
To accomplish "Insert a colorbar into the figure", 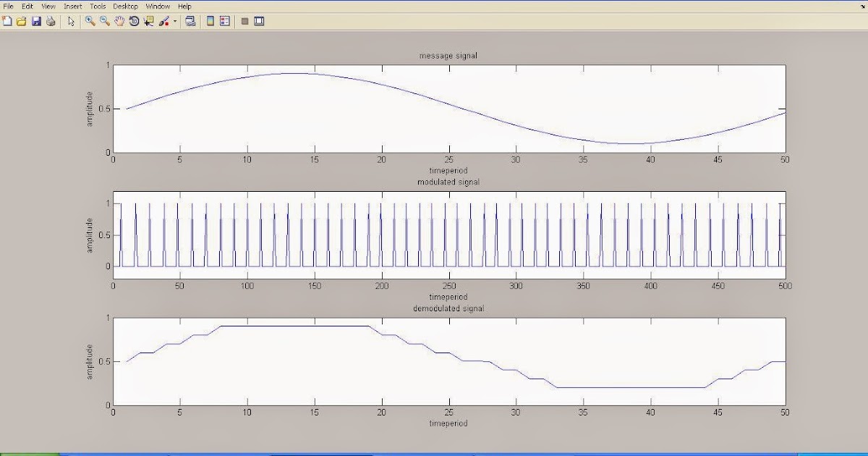I will [x=209, y=22].
